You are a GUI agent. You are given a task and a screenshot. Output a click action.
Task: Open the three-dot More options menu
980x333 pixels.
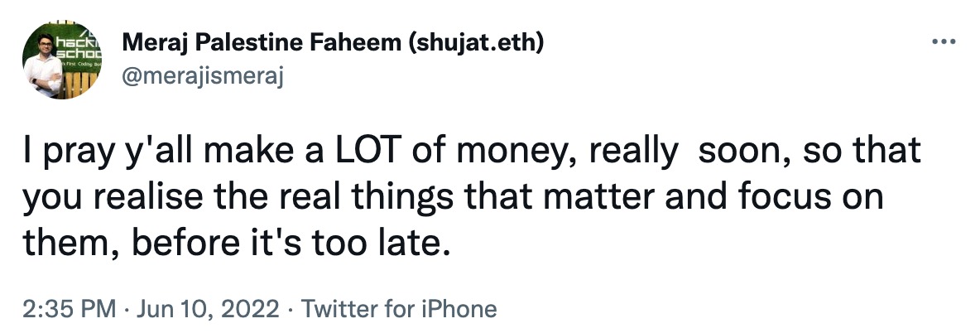[943, 42]
